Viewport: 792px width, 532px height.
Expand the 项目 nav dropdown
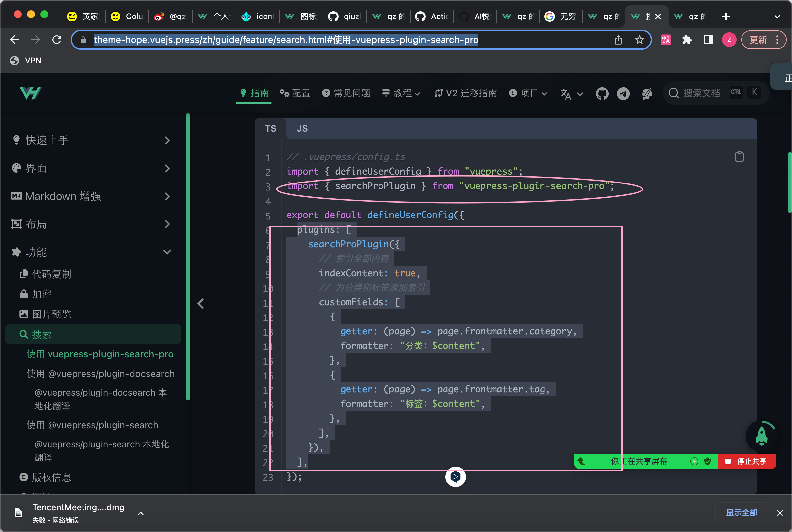[x=528, y=93]
